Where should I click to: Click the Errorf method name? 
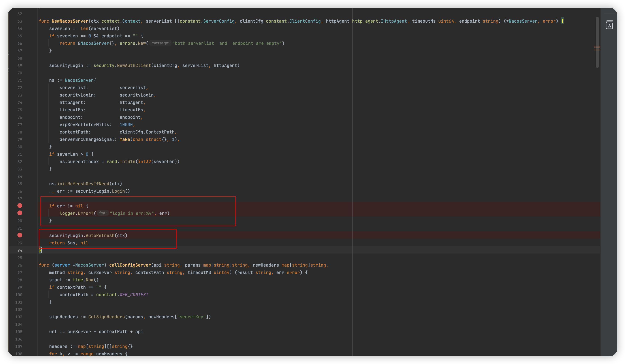pos(86,213)
